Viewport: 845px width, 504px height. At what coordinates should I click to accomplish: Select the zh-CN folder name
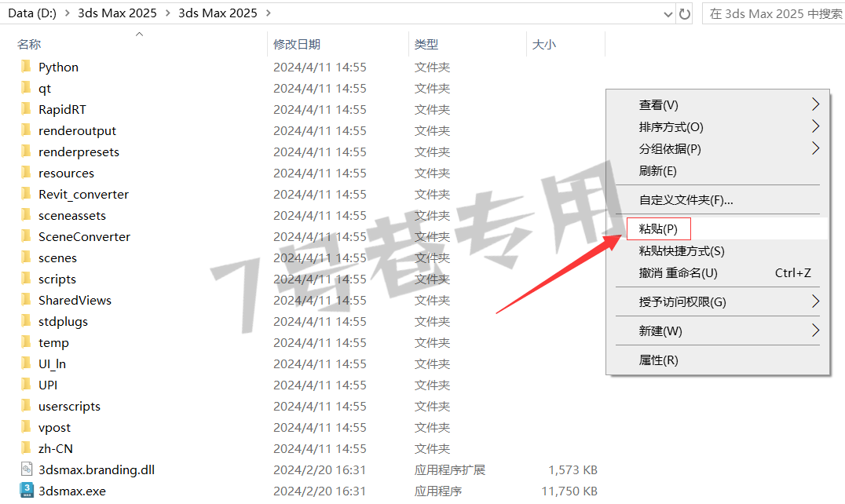tap(56, 448)
